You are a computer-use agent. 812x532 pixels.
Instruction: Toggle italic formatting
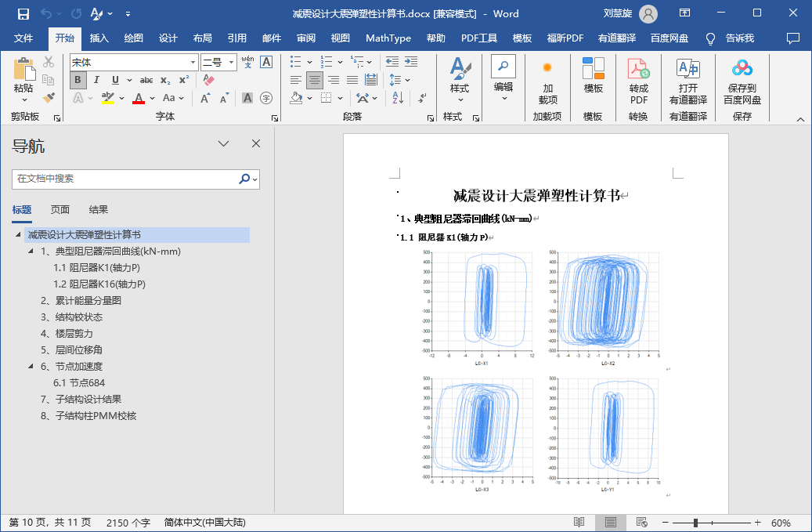pos(96,80)
